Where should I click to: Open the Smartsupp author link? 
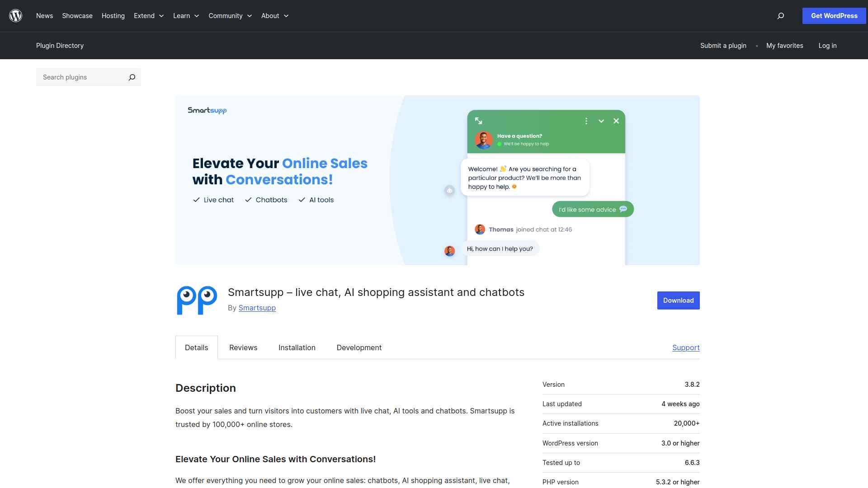(257, 308)
